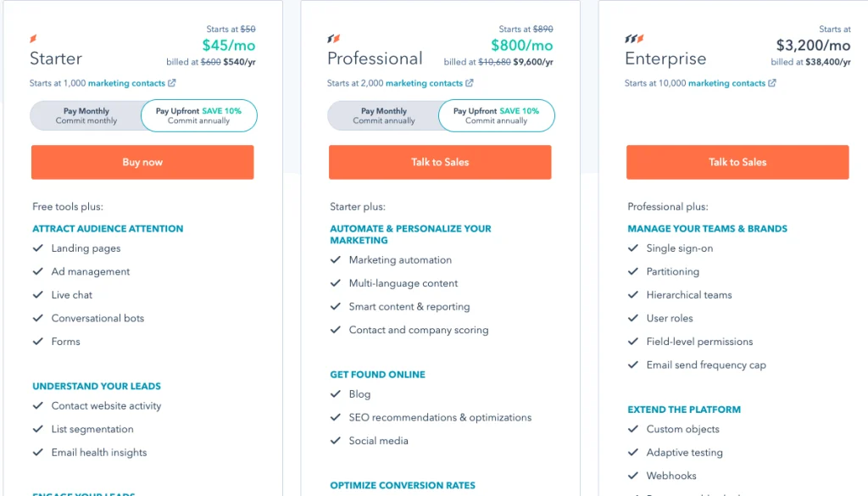The image size is (868, 496).
Task: Click the Enterprise plan triple-sprocket icon
Action: 634,38
